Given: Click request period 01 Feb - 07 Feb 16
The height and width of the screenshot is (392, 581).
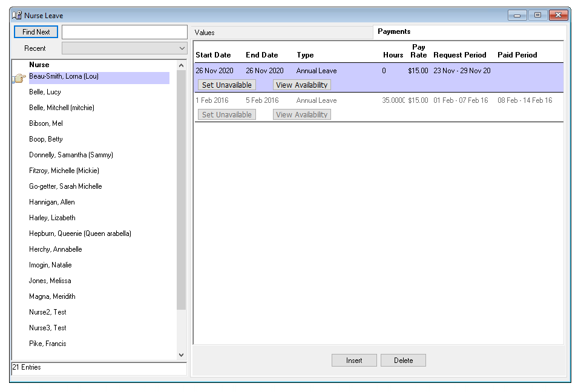Looking at the screenshot, I should click(x=461, y=100).
